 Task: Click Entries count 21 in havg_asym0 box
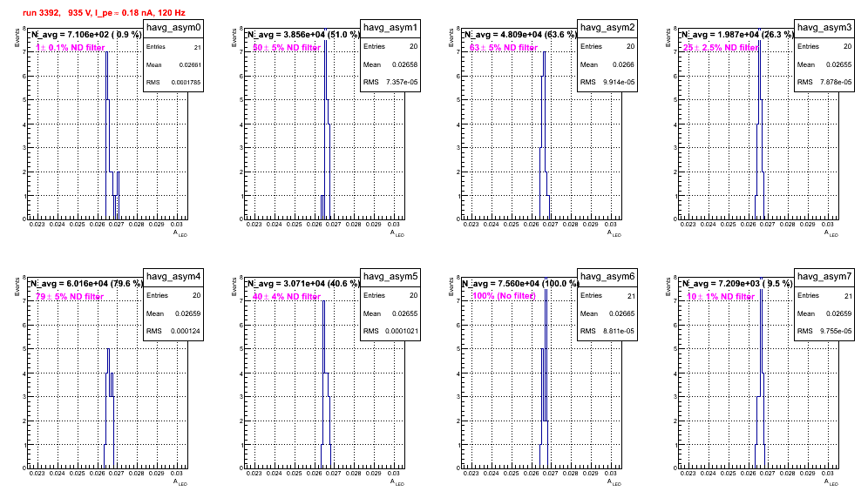point(198,48)
